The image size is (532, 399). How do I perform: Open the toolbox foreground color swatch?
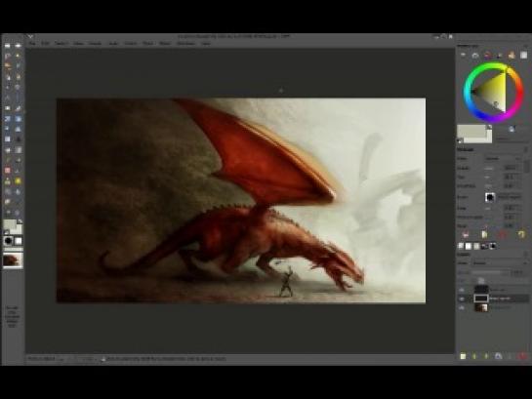coord(10,224)
